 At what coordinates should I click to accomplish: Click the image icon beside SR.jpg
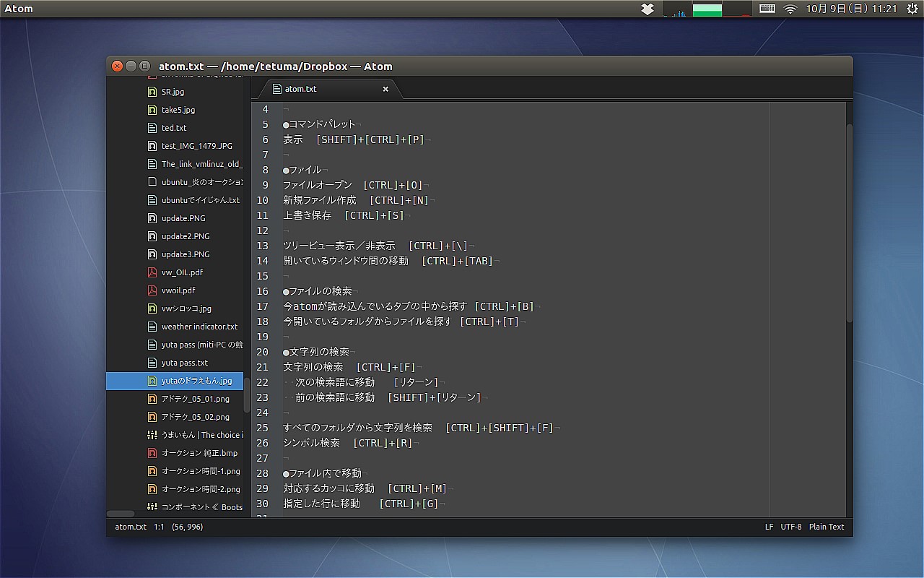pyautogui.click(x=152, y=92)
